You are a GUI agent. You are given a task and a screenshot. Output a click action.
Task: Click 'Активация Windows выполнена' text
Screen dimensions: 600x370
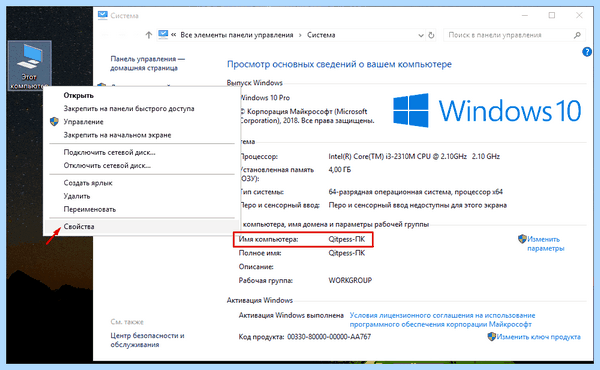291,315
